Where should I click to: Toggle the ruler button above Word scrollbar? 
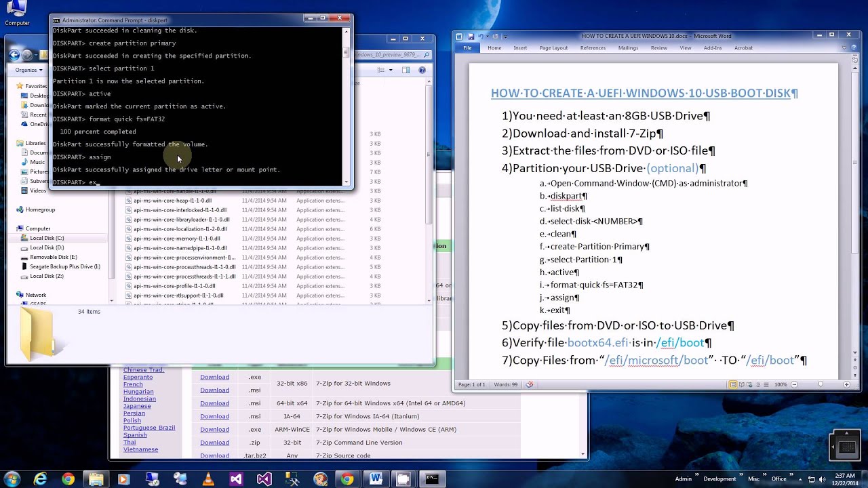[855, 59]
